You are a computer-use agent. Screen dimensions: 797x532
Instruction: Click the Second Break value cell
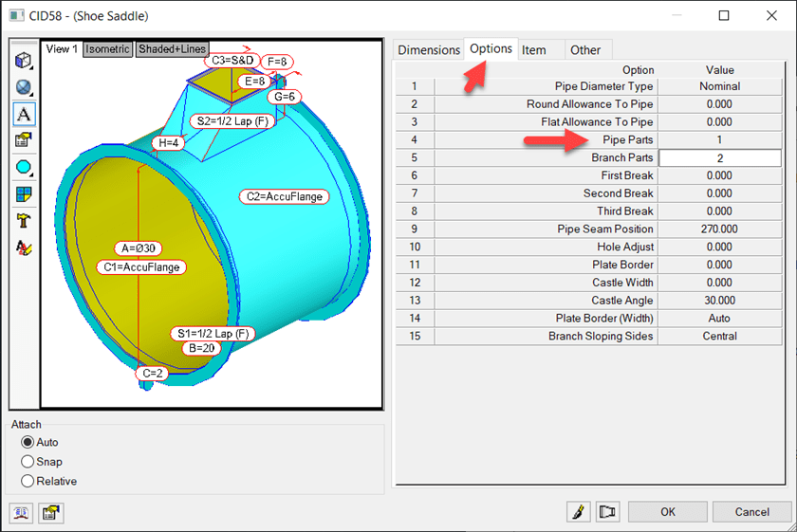[720, 193]
